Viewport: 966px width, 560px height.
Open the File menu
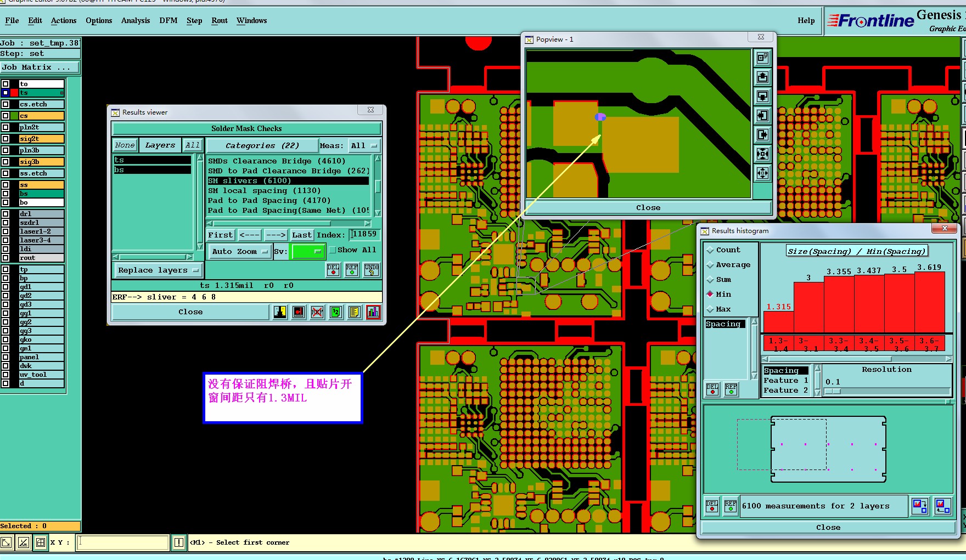(x=12, y=21)
